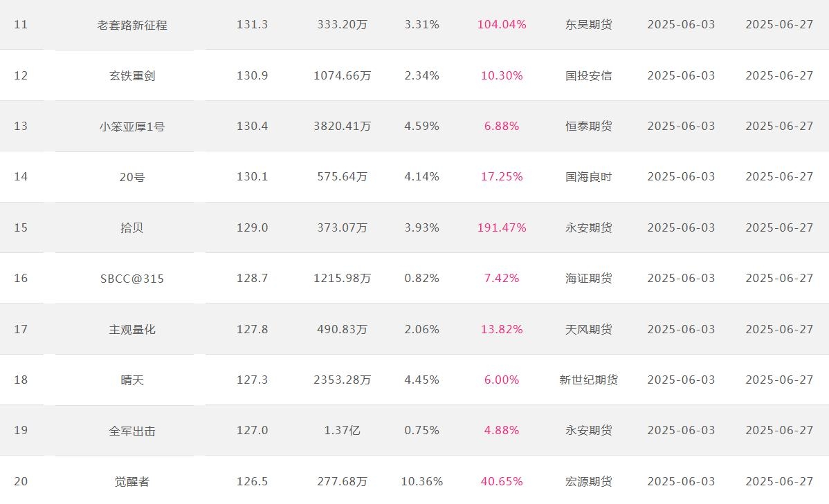
Task: Open the 全军出击 account link
Action: point(132,431)
